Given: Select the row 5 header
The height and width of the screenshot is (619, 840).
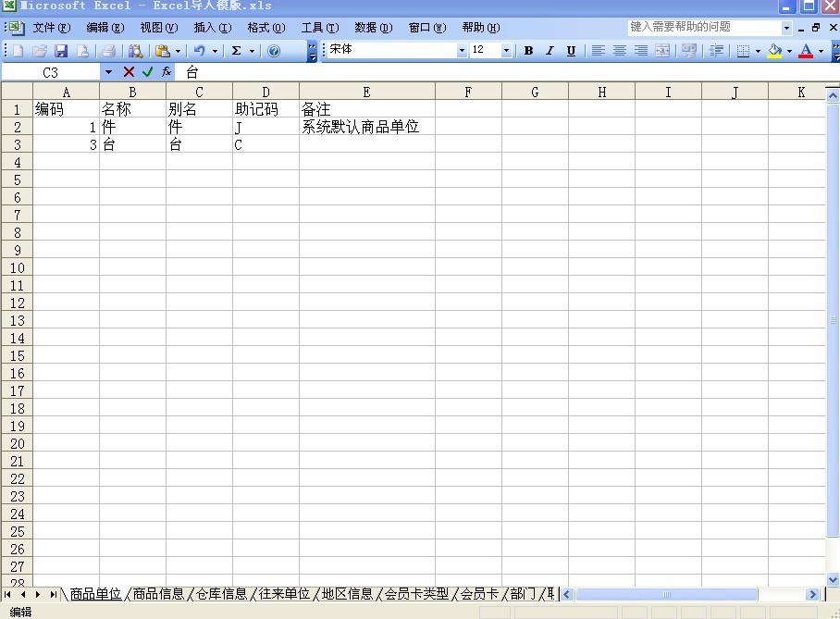Looking at the screenshot, I should 17,180.
